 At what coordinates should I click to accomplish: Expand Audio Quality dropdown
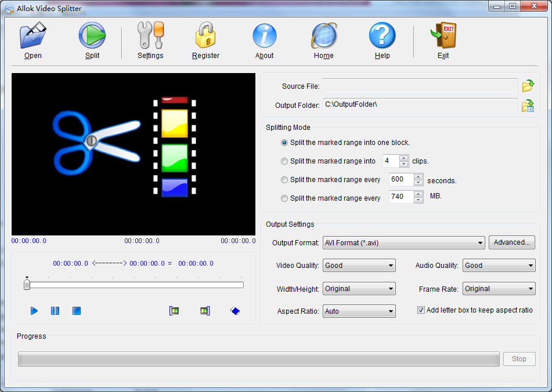[x=499, y=266]
